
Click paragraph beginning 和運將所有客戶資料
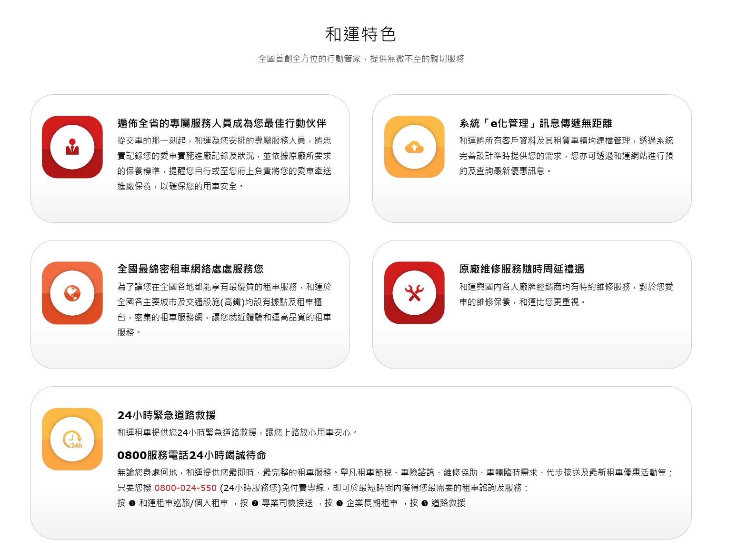tap(566, 156)
